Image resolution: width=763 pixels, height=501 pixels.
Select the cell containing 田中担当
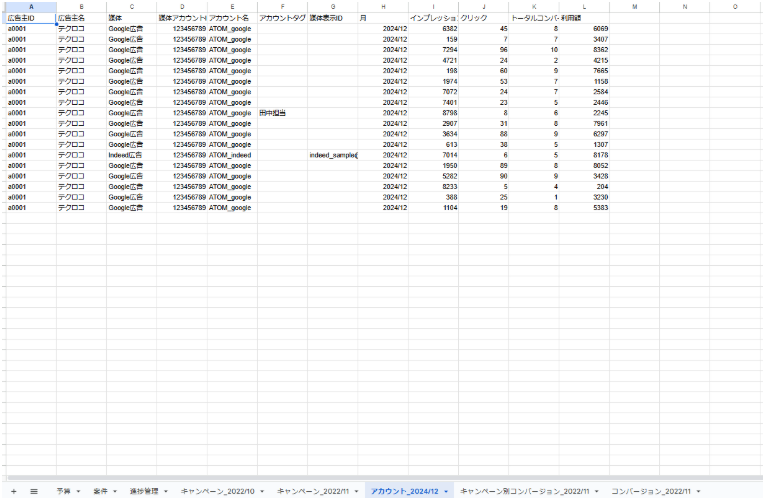tap(282, 113)
